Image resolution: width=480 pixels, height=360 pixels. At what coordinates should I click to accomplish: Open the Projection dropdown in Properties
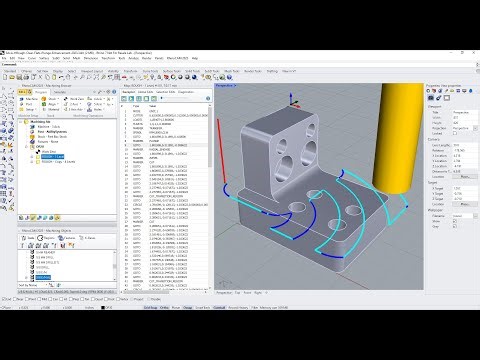476,128
